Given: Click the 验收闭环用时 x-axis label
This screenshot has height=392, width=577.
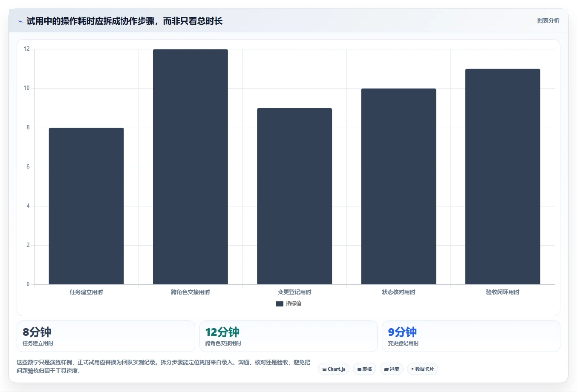Looking at the screenshot, I should (x=503, y=292).
